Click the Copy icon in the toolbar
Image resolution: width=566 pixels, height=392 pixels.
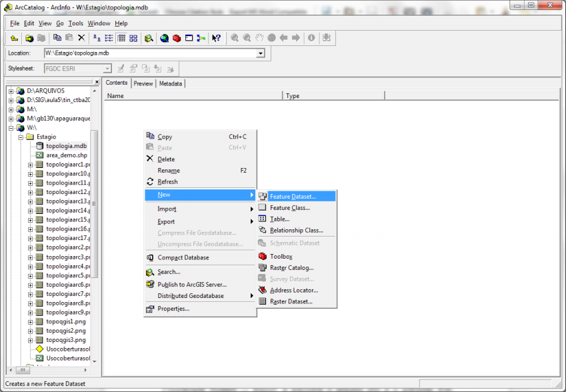pyautogui.click(x=57, y=37)
